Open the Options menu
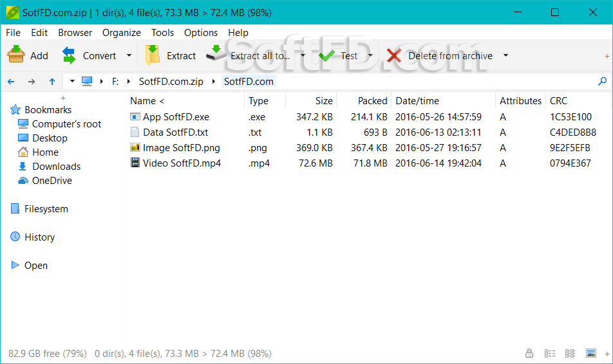The image size is (613, 364). (201, 33)
